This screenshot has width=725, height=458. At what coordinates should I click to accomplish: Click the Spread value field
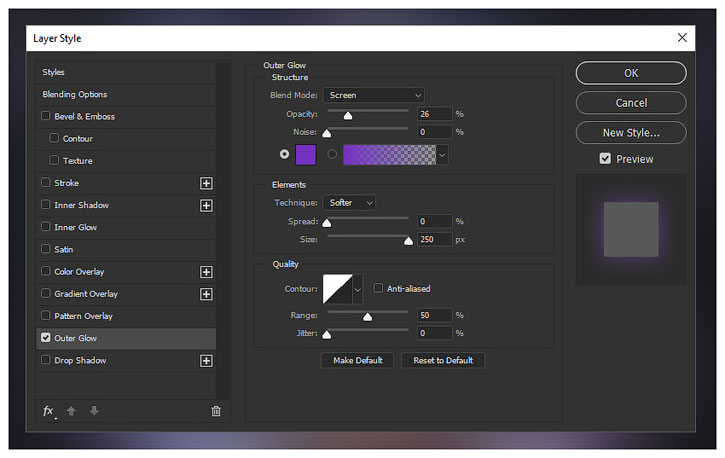[435, 221]
